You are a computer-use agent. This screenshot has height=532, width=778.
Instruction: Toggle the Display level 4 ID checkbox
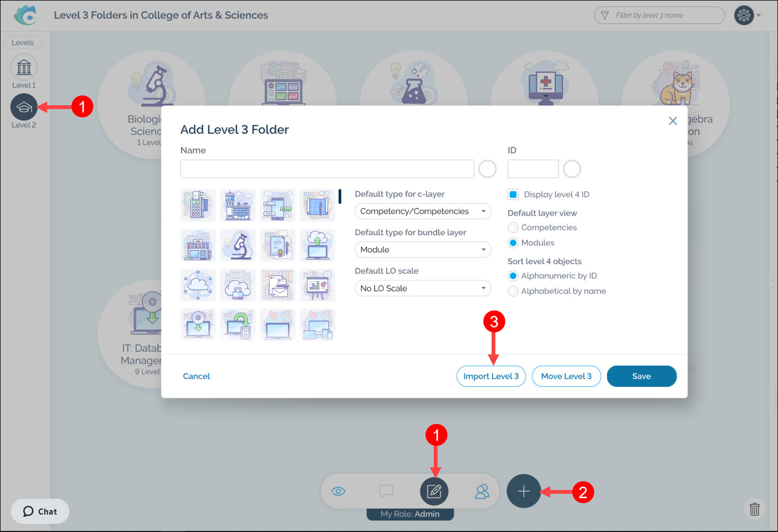coord(513,194)
